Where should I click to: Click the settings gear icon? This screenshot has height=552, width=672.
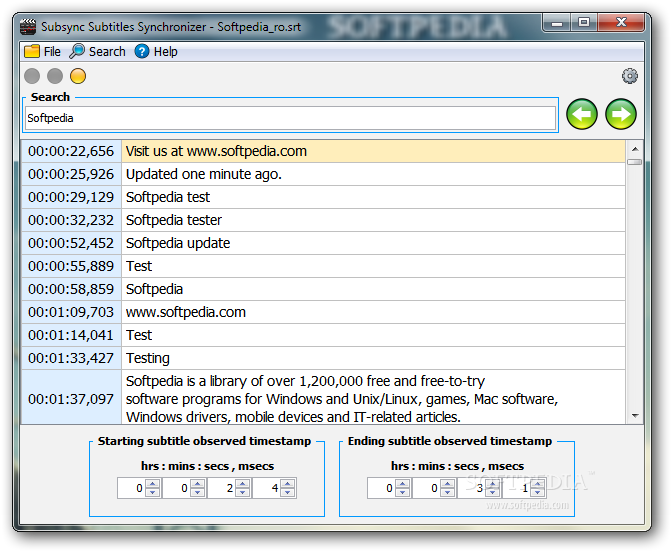point(630,76)
